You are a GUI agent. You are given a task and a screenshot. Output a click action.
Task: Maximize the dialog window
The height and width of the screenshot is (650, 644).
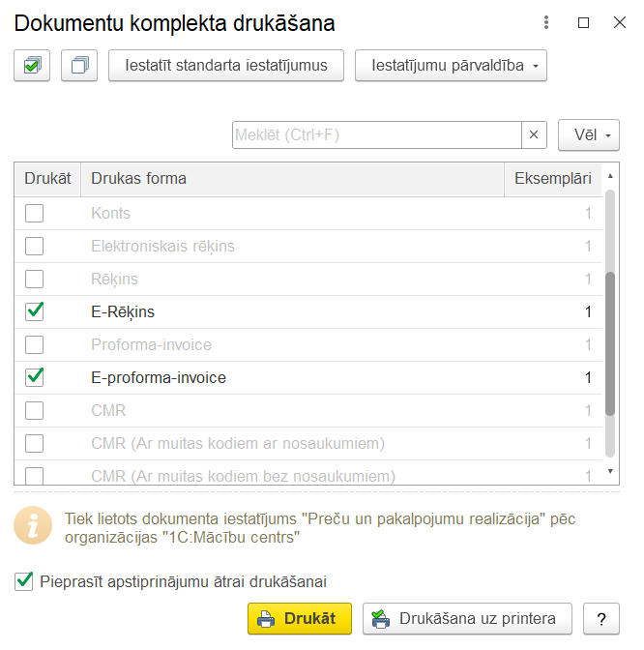583,23
